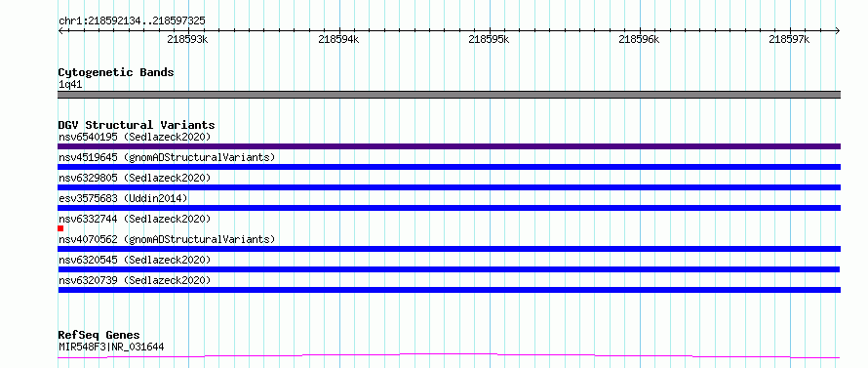The width and height of the screenshot is (868, 368).
Task: Click the nsv6540195 purple variant bar
Action: tap(449, 146)
